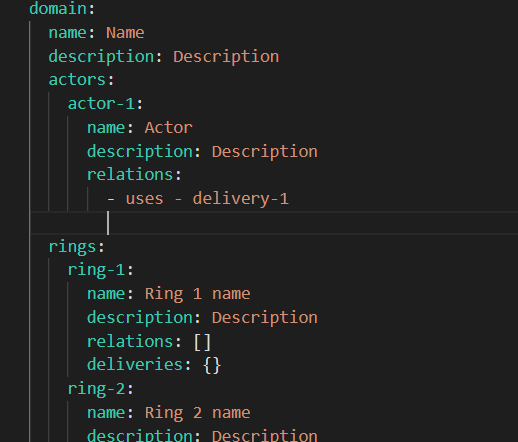Click the relations key under actor-1

pyautogui.click(x=130, y=175)
